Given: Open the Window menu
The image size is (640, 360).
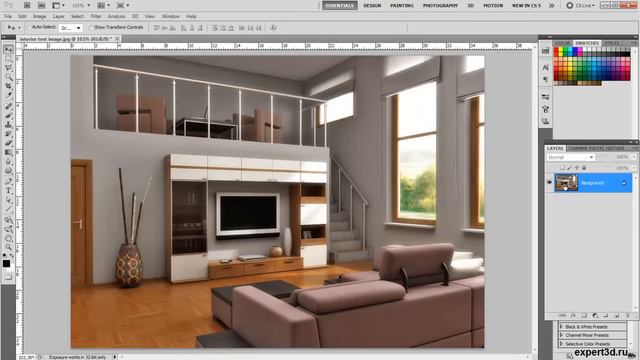Looking at the screenshot, I should pyautogui.click(x=171, y=16).
